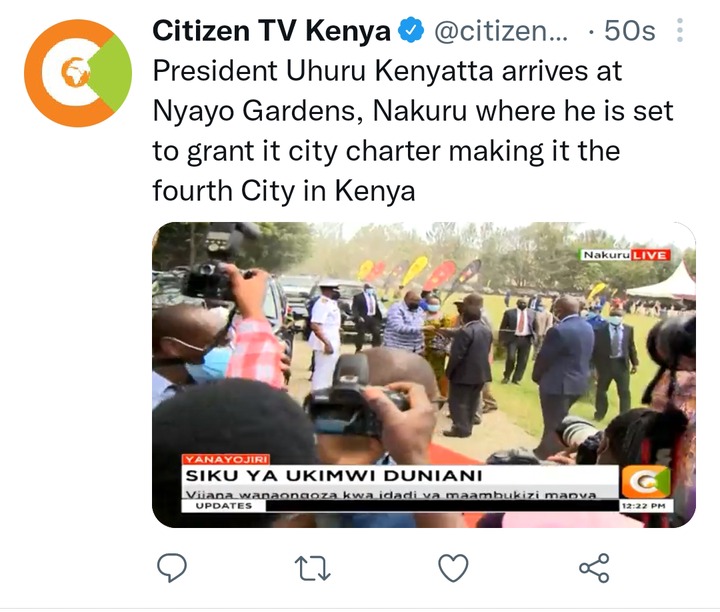The image size is (720, 612).
Task: Like the tweet with the heart
Action: click(453, 568)
